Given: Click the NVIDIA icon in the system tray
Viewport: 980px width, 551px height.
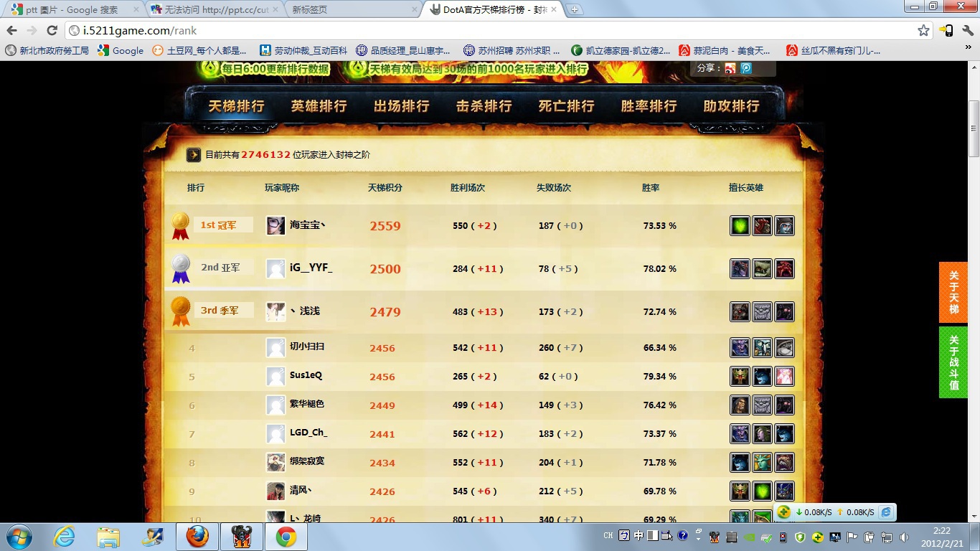Looking at the screenshot, I should pos(749,537).
